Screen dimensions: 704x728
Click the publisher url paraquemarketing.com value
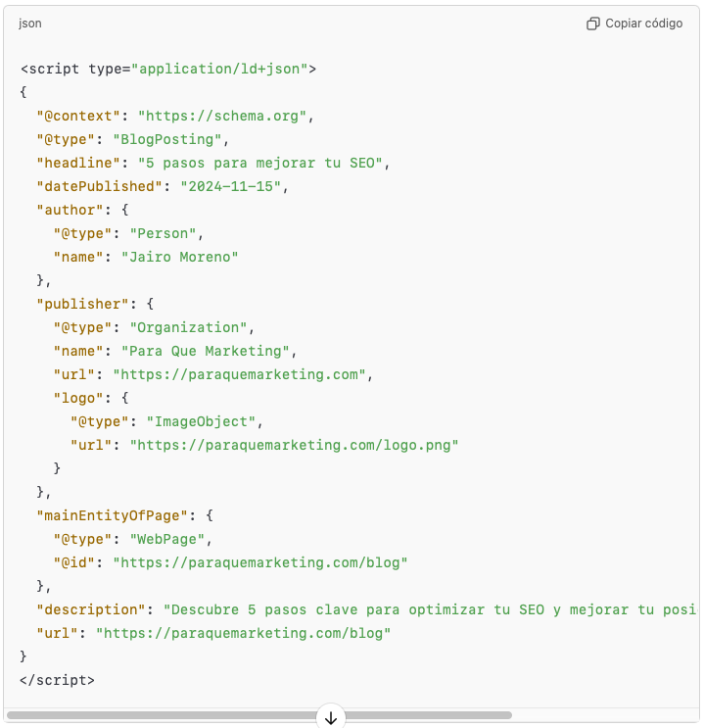point(240,374)
